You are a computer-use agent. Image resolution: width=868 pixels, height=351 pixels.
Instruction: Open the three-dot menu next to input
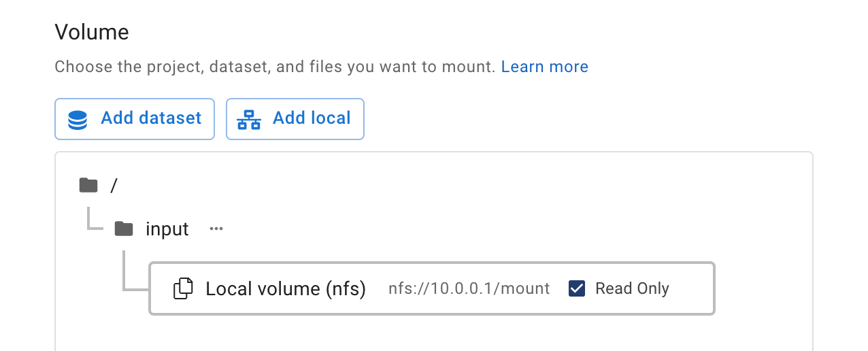coord(216,229)
